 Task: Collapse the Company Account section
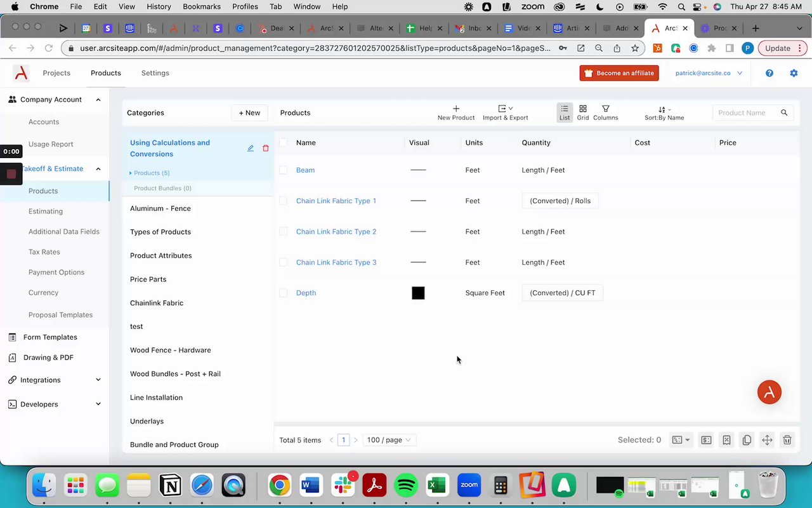98,100
